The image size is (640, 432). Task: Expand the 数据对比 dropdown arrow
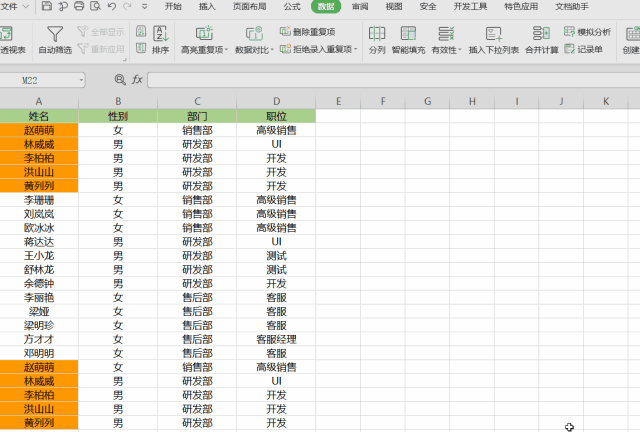[272, 50]
